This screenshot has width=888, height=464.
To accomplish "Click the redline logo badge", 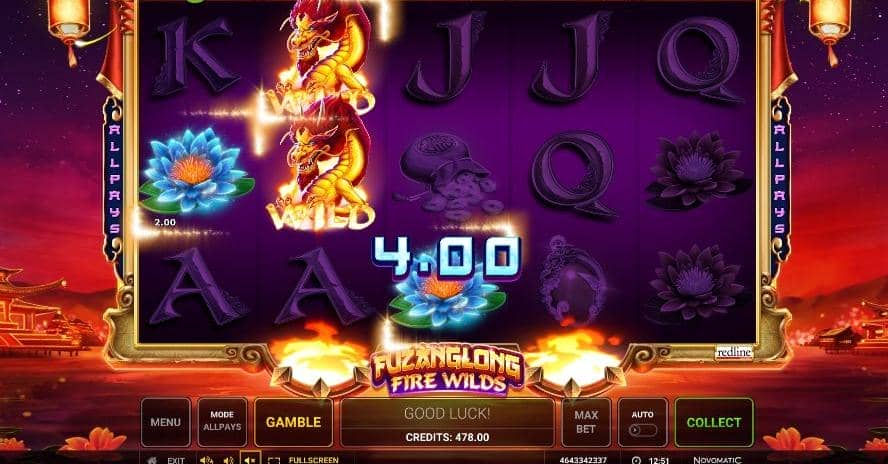I will 734,352.
